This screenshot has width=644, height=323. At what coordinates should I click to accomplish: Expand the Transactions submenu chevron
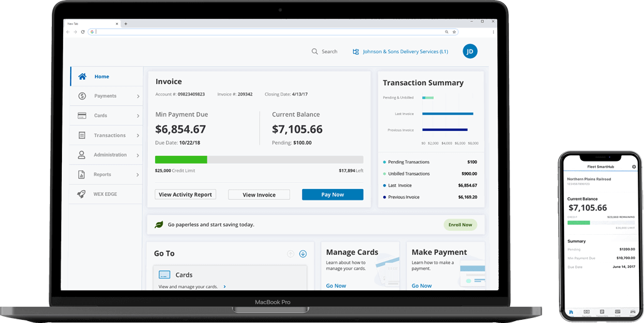point(138,135)
